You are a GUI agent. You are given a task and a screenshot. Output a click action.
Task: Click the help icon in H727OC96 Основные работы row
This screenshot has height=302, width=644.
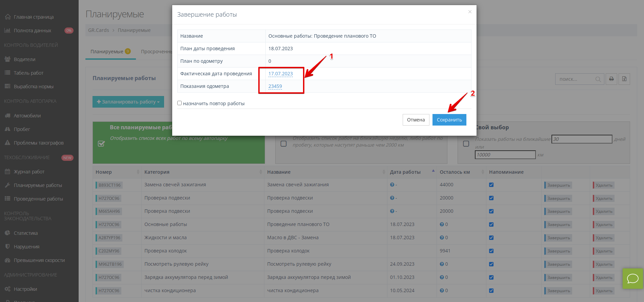point(442,224)
